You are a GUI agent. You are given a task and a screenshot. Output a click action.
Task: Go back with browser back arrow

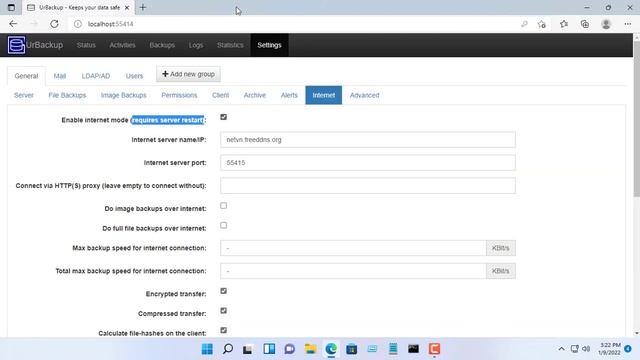13,24
